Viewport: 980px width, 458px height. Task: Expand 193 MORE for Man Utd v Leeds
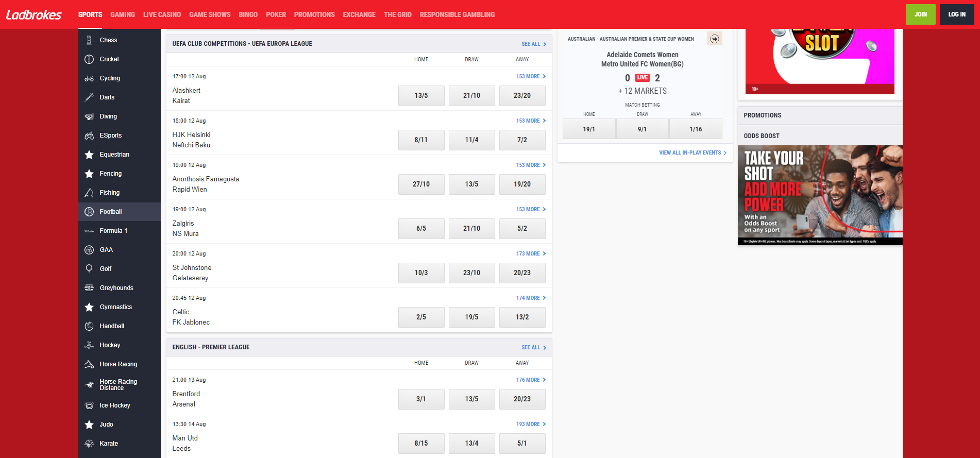coord(531,424)
